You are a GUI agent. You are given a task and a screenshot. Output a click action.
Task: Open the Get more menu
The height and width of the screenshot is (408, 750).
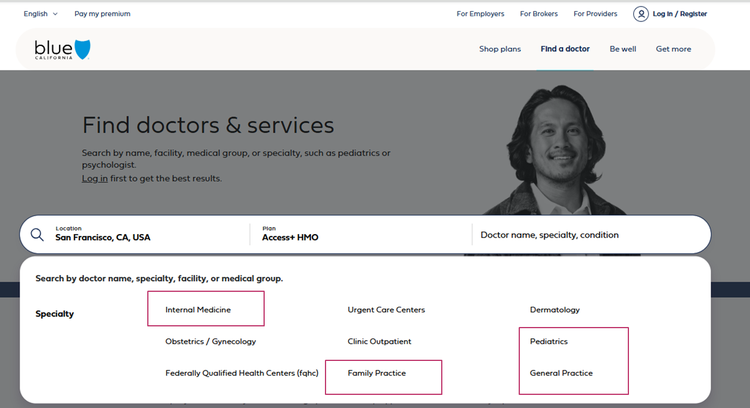[673, 49]
